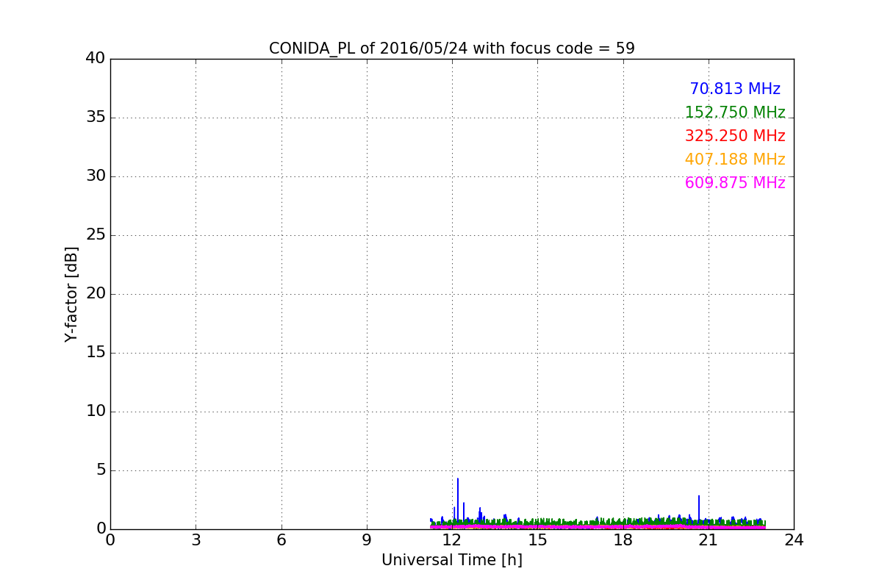
Task: Click the plot title CONIDA_PL of 2016/05/24
Action: coord(451,49)
